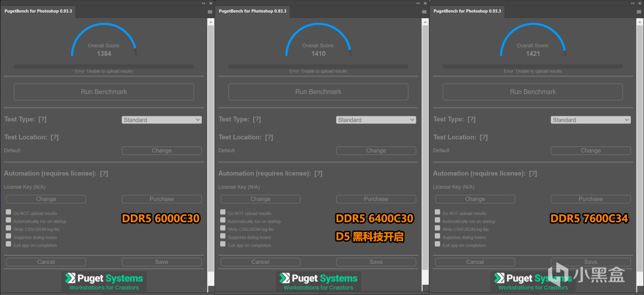The height and width of the screenshot is (295, 644).
Task: Enable Do NOT upload results in 1410 panel
Action: [x=223, y=212]
